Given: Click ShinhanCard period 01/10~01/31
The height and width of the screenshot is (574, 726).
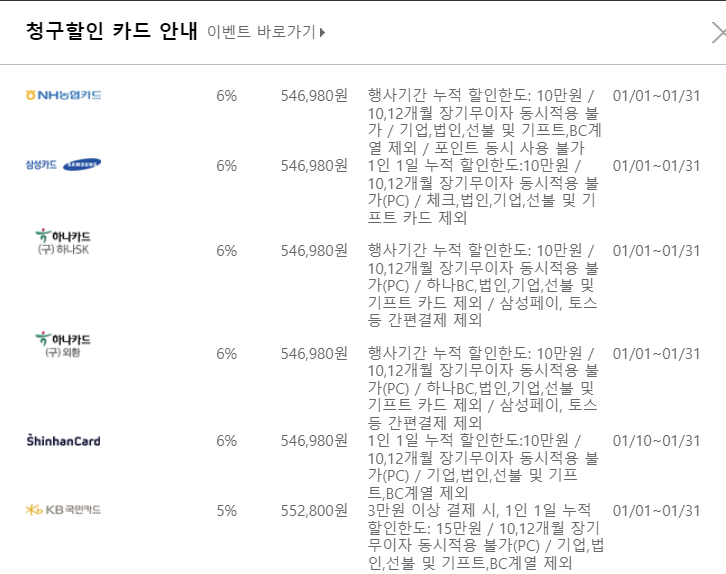Looking at the screenshot, I should 656,441.
